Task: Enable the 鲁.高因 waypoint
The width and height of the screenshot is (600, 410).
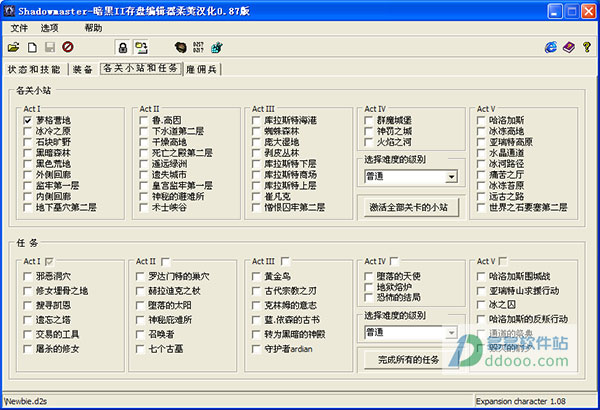Action: coord(144,120)
